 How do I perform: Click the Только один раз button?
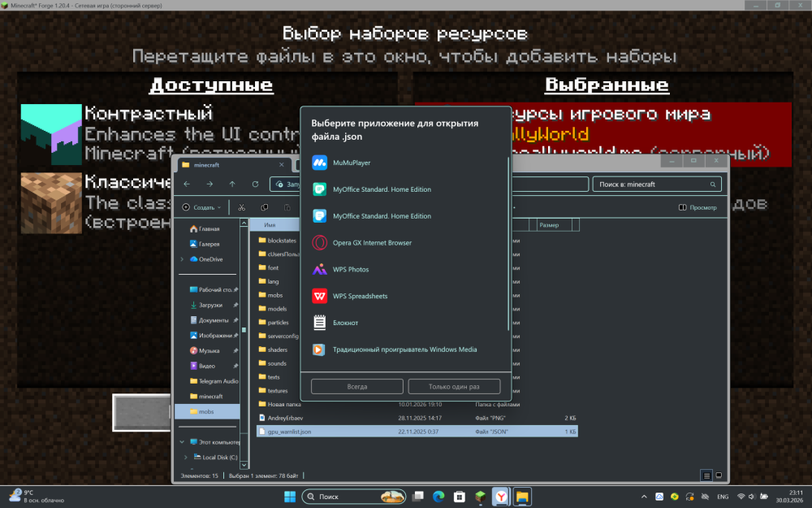pyautogui.click(x=454, y=387)
